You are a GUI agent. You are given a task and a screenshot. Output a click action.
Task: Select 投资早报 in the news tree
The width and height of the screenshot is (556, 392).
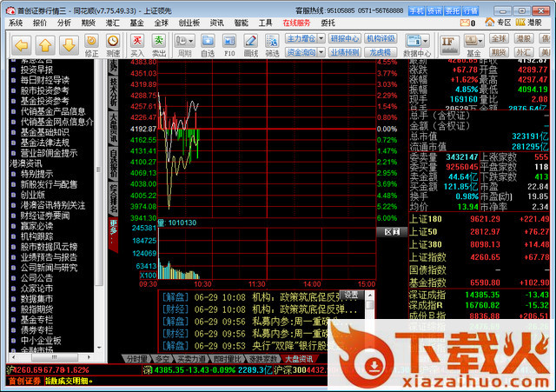coord(36,70)
